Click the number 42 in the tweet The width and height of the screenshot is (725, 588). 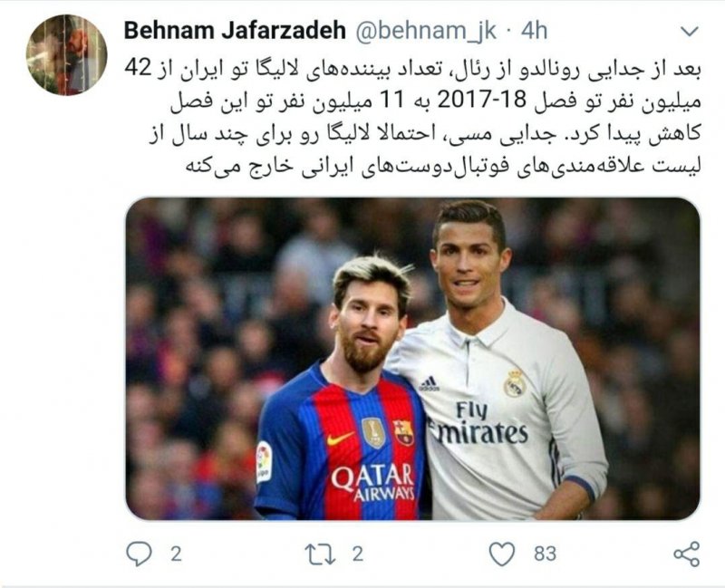[138, 69]
